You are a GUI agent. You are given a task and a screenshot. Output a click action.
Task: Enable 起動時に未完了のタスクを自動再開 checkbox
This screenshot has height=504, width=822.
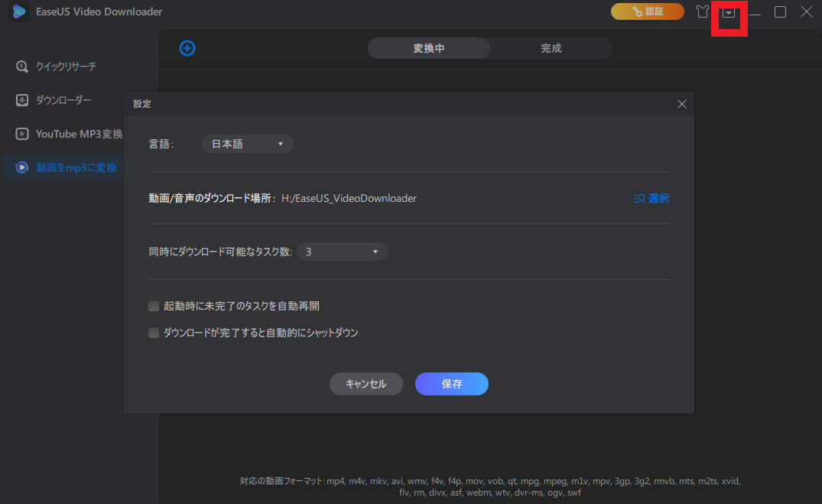coord(154,306)
